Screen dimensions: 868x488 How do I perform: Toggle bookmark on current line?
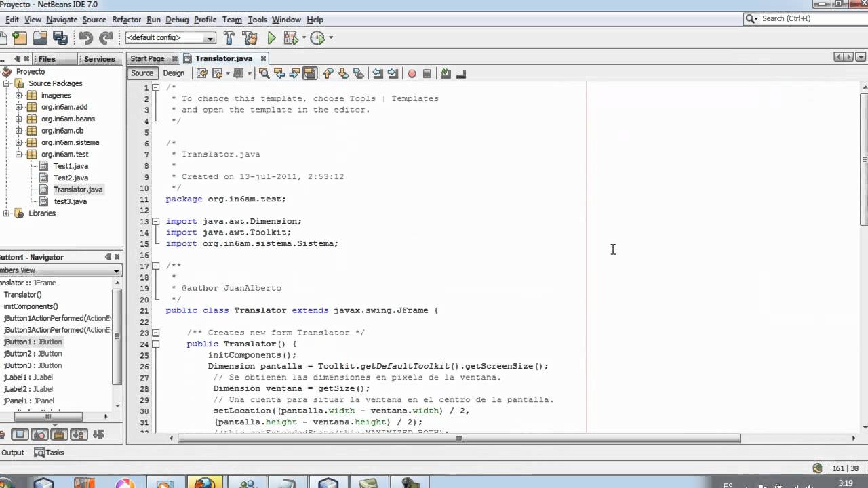pyautogui.click(x=359, y=73)
